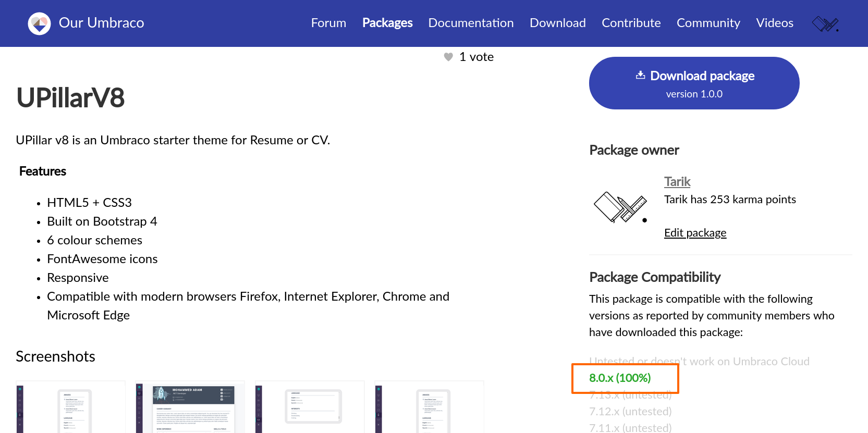The height and width of the screenshot is (433, 868).
Task: Click Download package version 1.0.0 button
Action: (694, 83)
